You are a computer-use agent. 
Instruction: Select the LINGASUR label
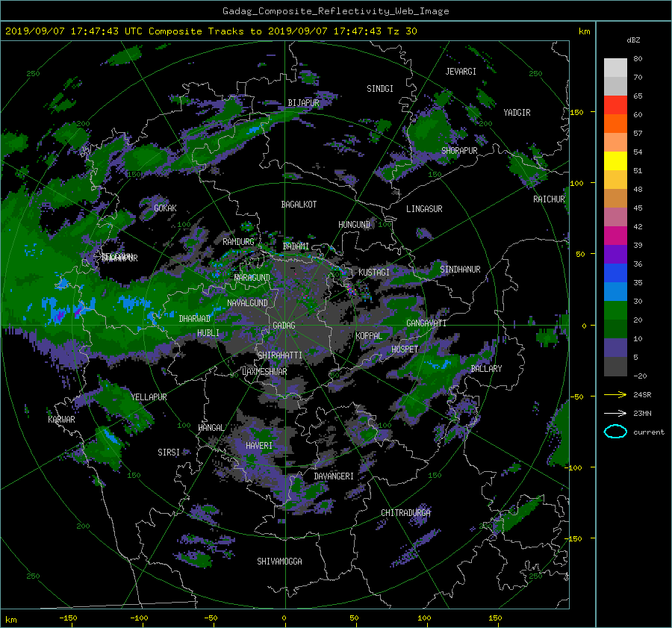point(424,209)
